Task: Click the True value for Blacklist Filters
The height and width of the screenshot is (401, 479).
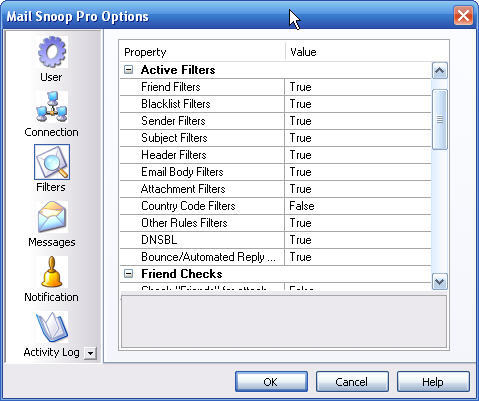Action: pyautogui.click(x=300, y=104)
